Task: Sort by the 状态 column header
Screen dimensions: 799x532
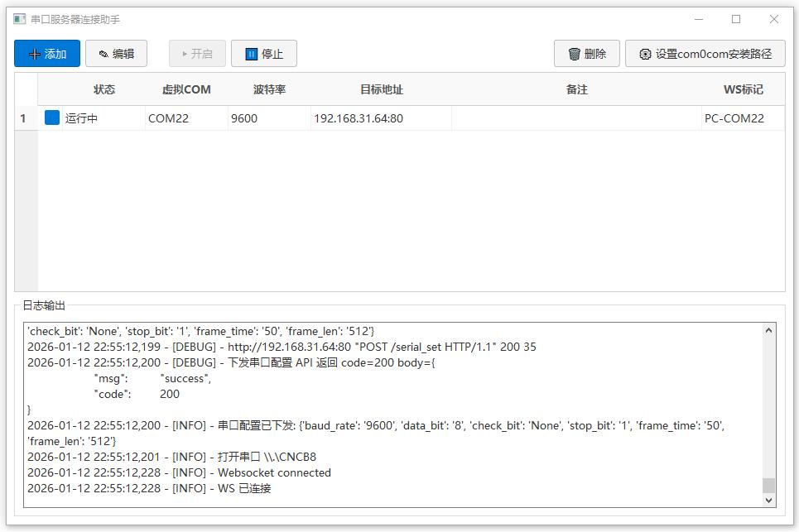Action: [104, 89]
